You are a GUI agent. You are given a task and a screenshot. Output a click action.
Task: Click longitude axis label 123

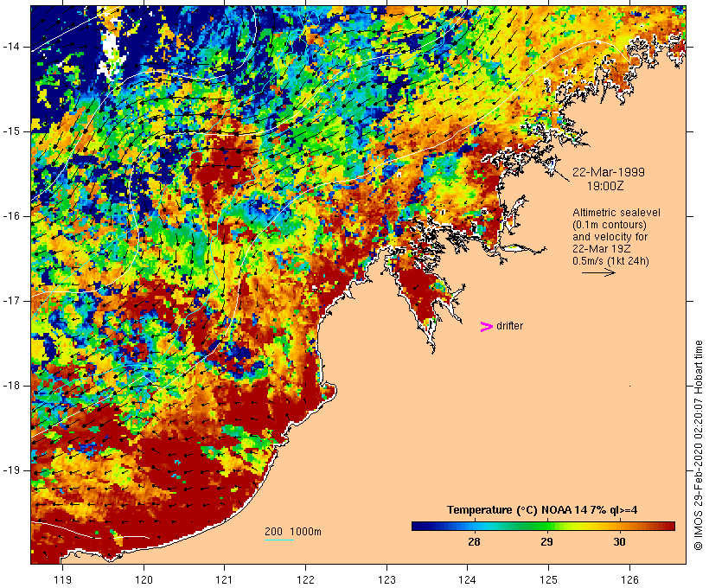(x=386, y=579)
